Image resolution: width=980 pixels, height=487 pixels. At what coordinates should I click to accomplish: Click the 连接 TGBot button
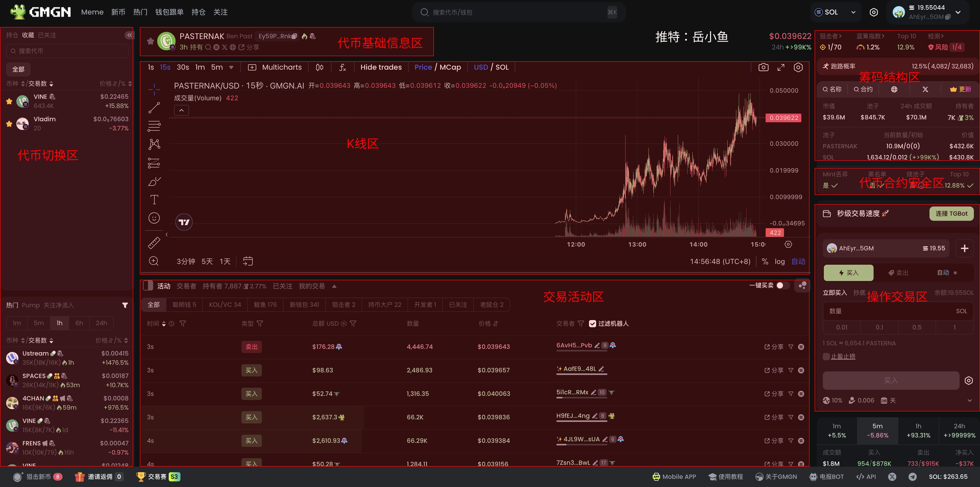point(951,213)
